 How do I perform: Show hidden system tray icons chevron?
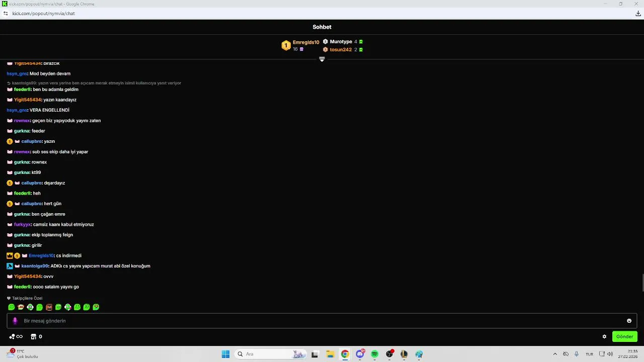tap(555, 354)
